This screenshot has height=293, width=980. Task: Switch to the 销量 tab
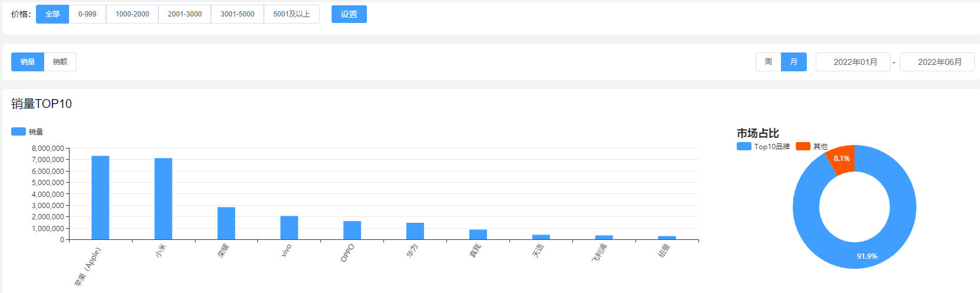click(28, 62)
